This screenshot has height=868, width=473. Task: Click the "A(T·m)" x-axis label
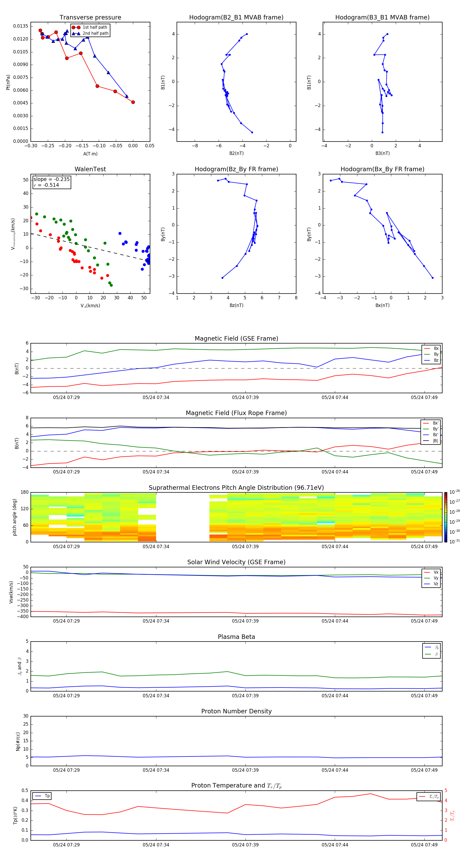coord(90,154)
